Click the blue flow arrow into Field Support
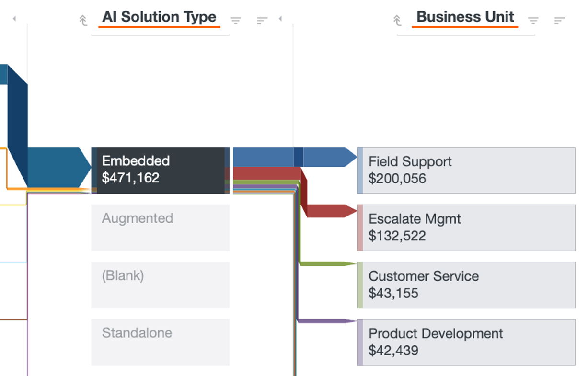 click(x=326, y=157)
